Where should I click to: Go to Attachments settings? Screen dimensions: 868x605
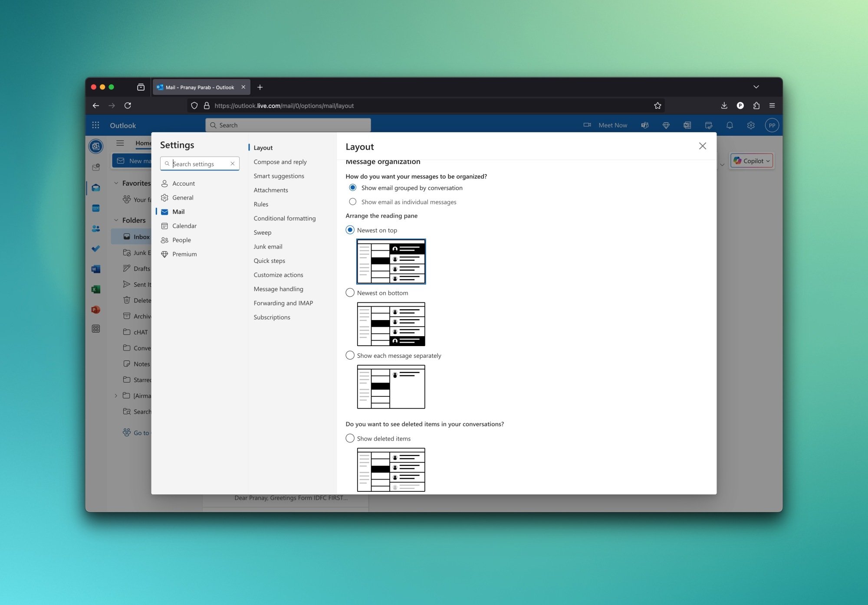[x=270, y=190]
